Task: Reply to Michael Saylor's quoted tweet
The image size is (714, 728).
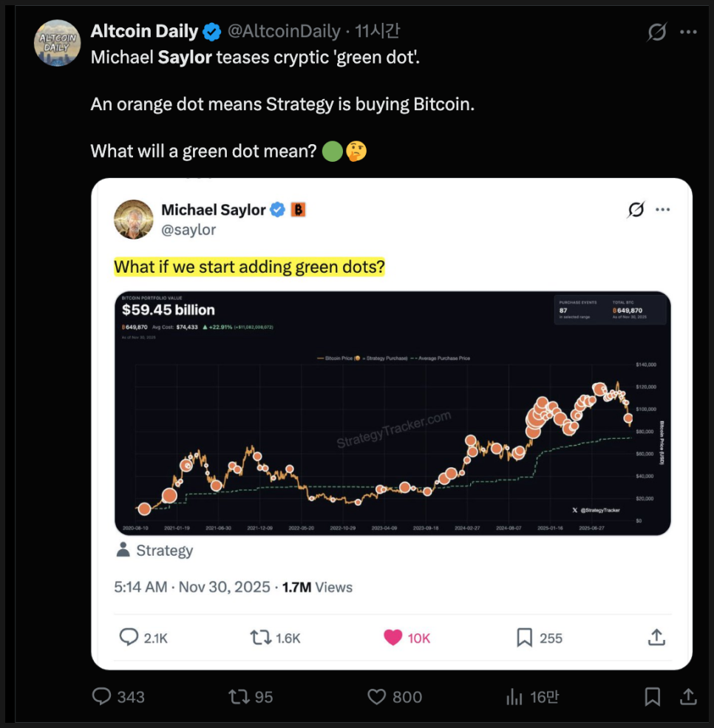Action: (129, 638)
